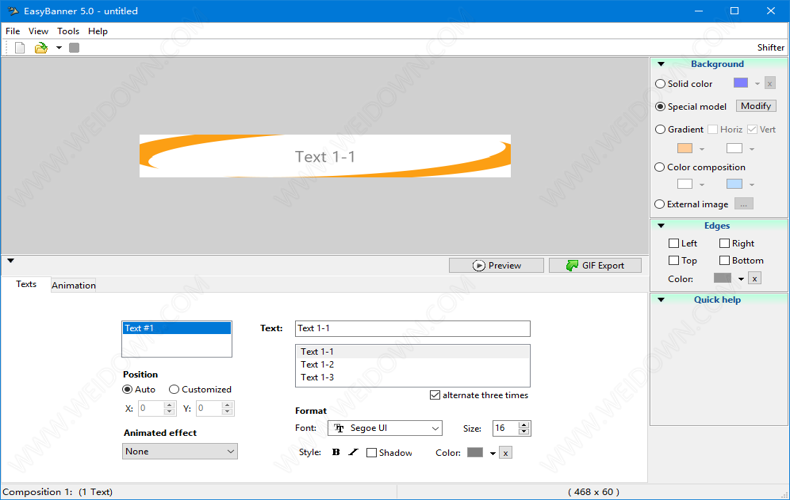Click the External image browse button
This screenshot has height=500, width=790.
[x=744, y=204]
